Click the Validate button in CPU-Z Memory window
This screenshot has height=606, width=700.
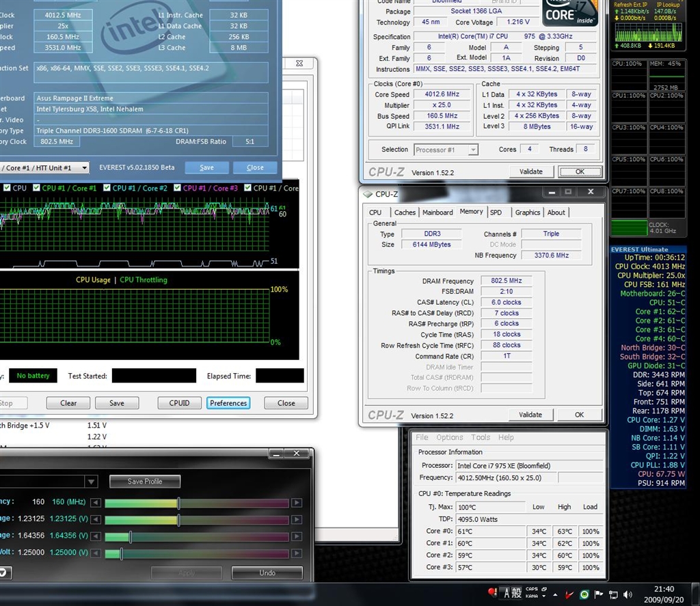click(530, 415)
